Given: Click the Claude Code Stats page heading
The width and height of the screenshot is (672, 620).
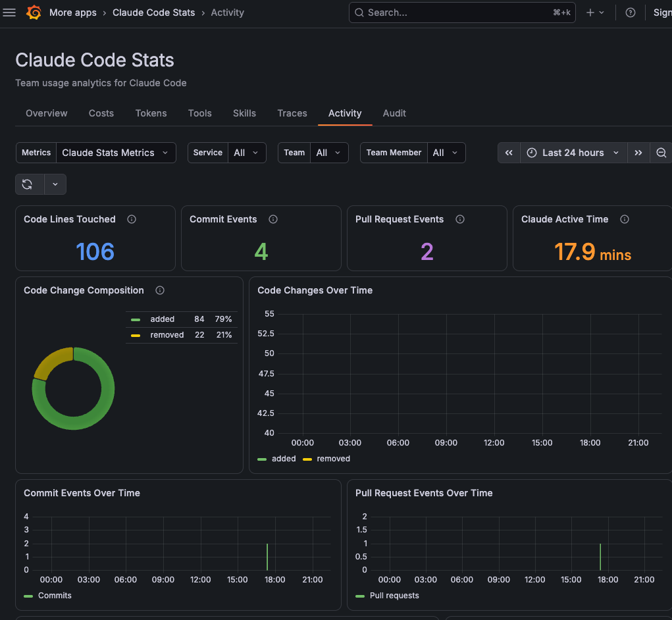Looking at the screenshot, I should pyautogui.click(x=95, y=60).
